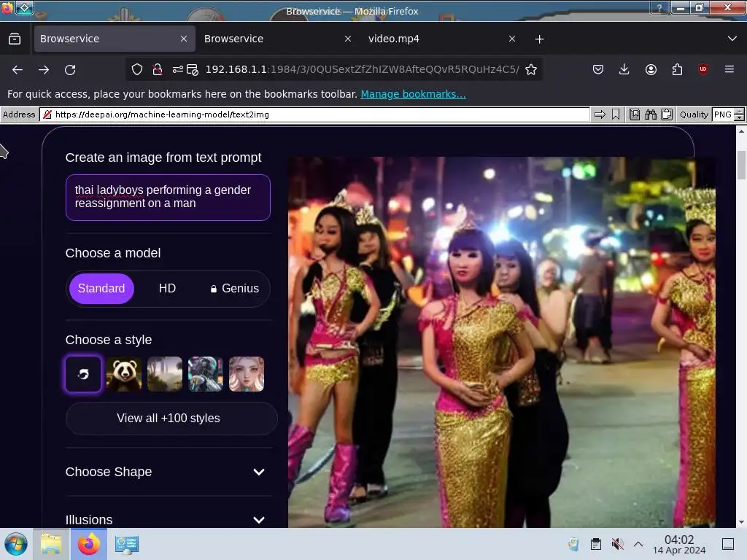
Task: Click the Browservice Go arrow button
Action: [600, 114]
